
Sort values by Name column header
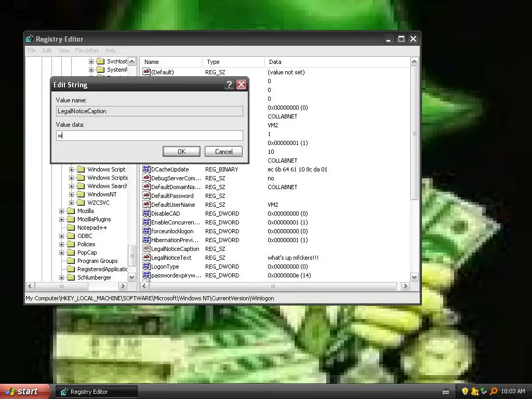coord(171,62)
